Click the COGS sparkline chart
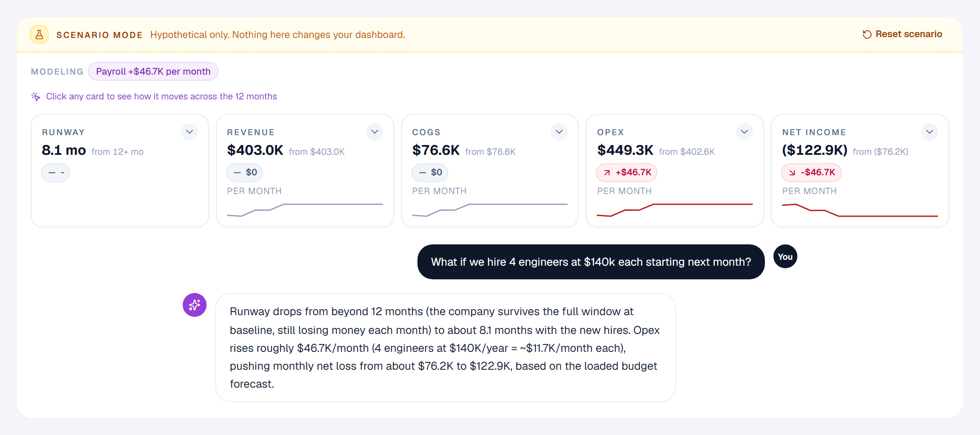980x435 pixels. point(490,210)
